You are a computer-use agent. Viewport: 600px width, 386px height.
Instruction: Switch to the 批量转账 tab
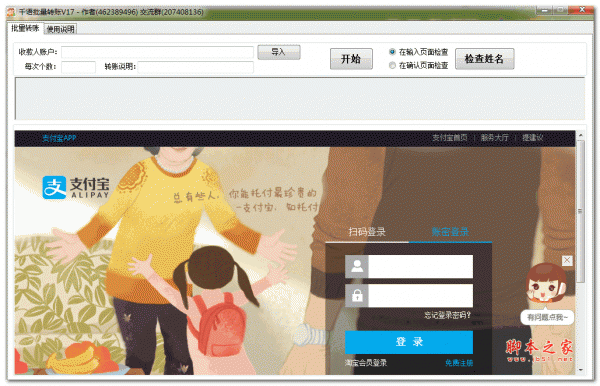click(25, 28)
